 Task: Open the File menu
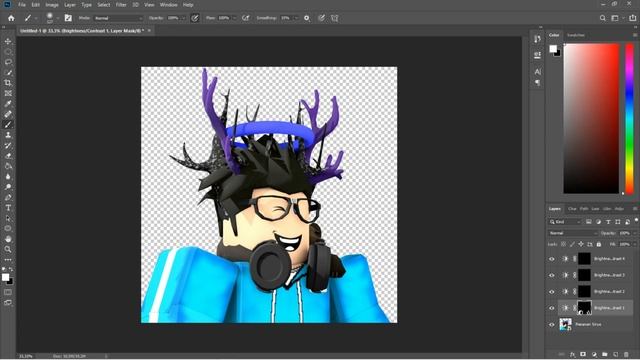(x=22, y=5)
